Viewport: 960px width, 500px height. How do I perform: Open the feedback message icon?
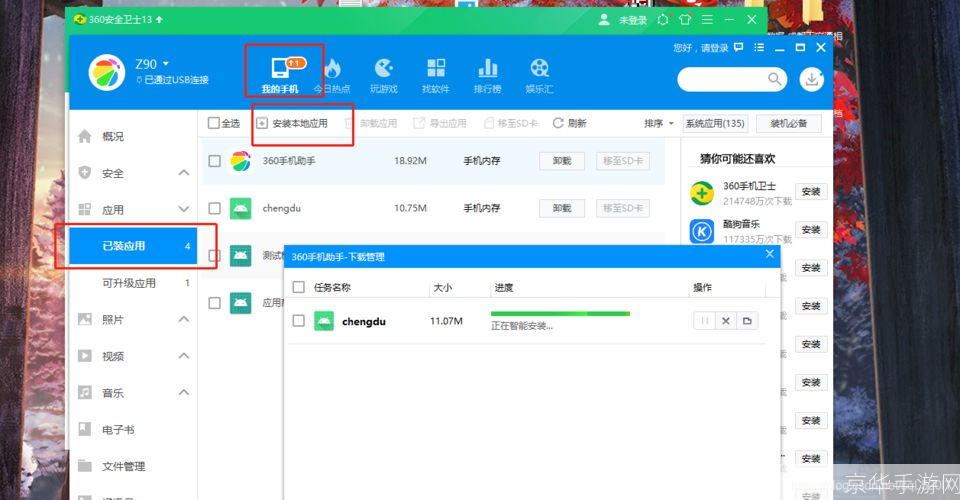(x=739, y=47)
